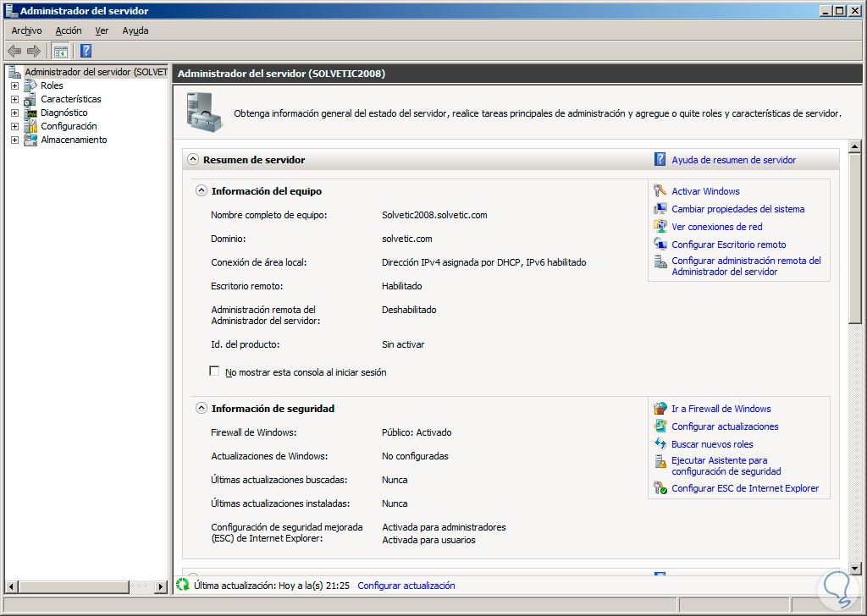Click the Diagnóstico tree node icon
867x616 pixels.
pyautogui.click(x=31, y=113)
